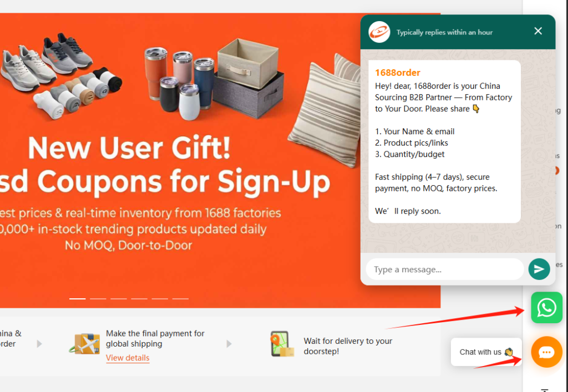The height and width of the screenshot is (392, 568).
Task: Open the green WhatsApp chat button
Action: (x=546, y=307)
